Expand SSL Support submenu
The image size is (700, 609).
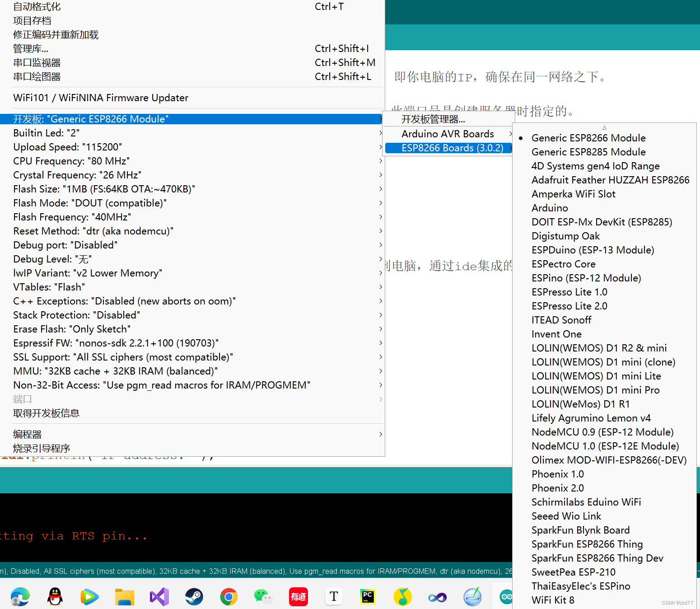point(192,357)
